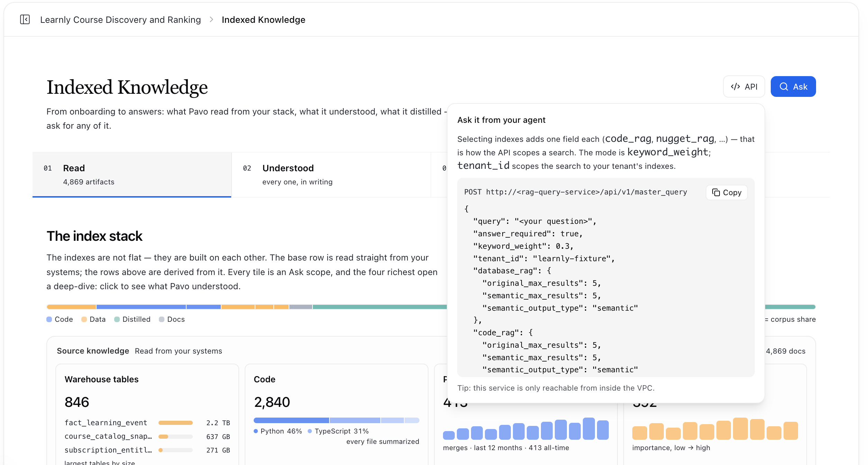Click the 637 GB size value

pyautogui.click(x=218, y=437)
